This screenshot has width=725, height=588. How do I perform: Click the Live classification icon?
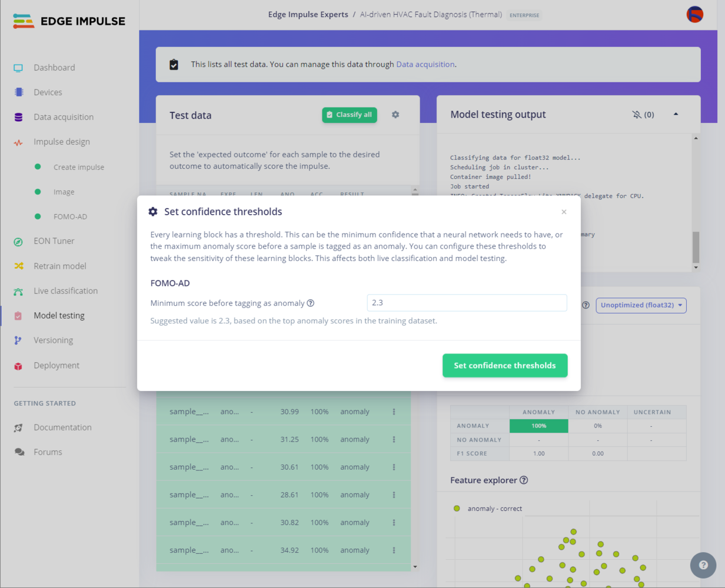(18, 291)
